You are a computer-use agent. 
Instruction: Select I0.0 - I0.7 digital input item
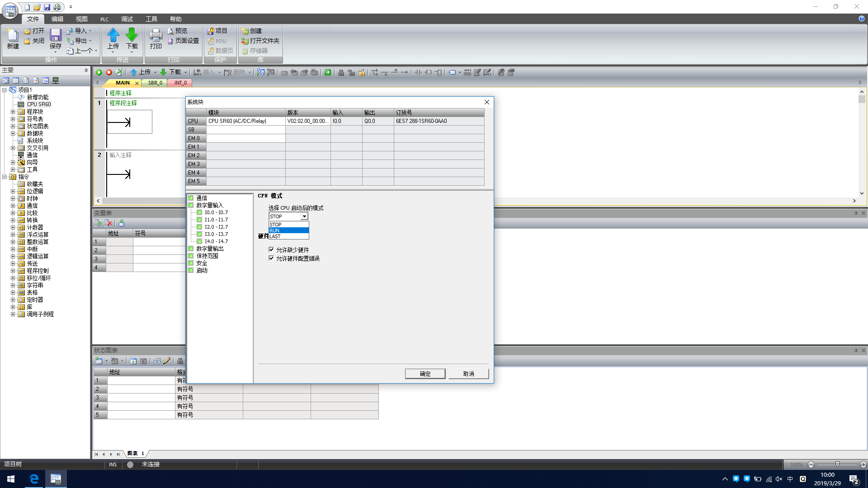pos(216,212)
